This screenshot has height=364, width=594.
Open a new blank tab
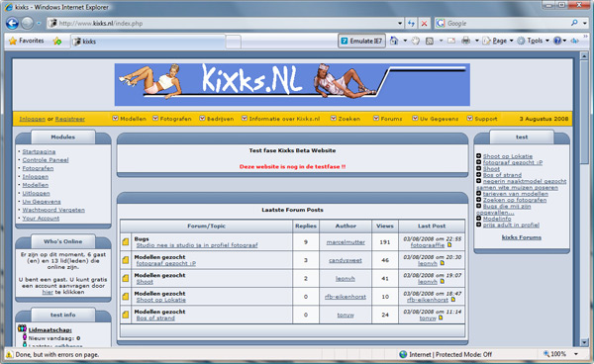click(233, 42)
